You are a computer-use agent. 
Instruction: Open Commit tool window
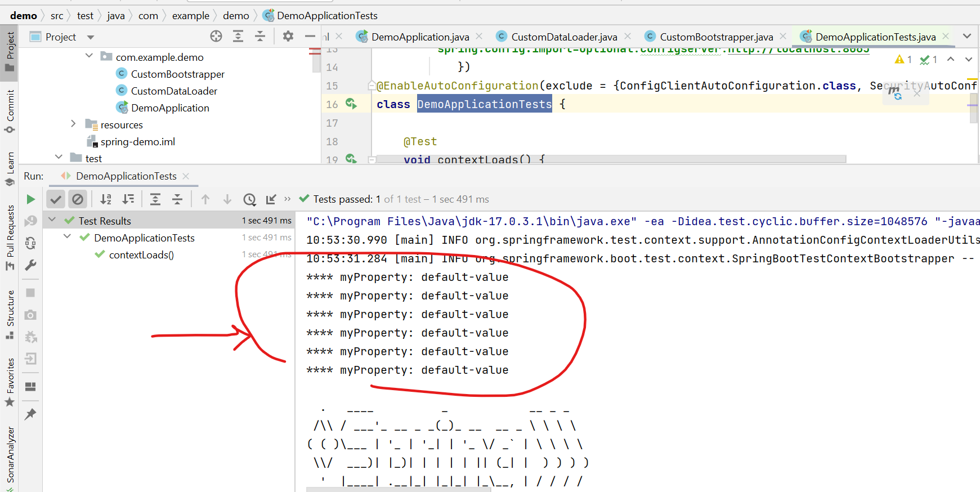coord(10,111)
